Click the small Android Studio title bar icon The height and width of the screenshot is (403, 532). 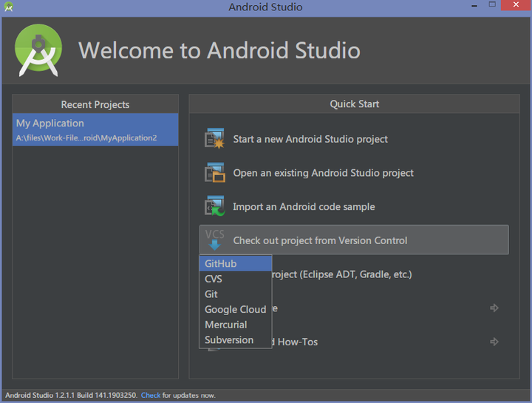(x=8, y=7)
